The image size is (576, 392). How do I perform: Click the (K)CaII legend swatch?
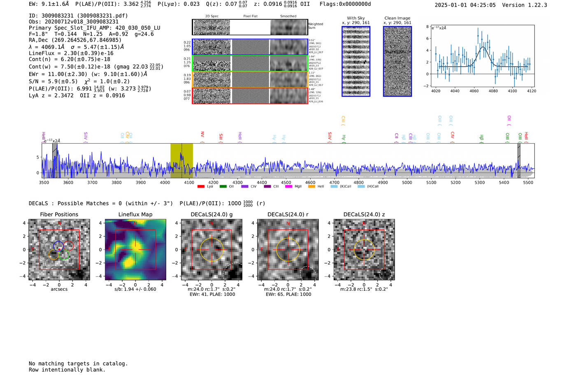pyautogui.click(x=334, y=186)
